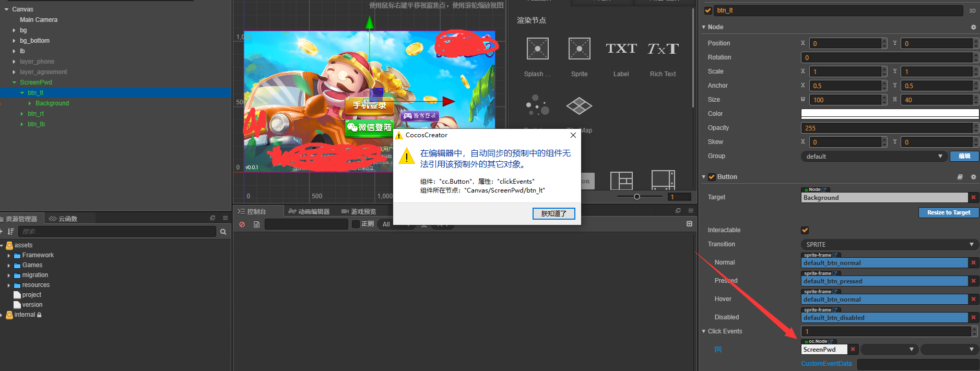Remove the ScreenPwd click event node
Viewport: 980px width, 371px height.
click(x=853, y=349)
